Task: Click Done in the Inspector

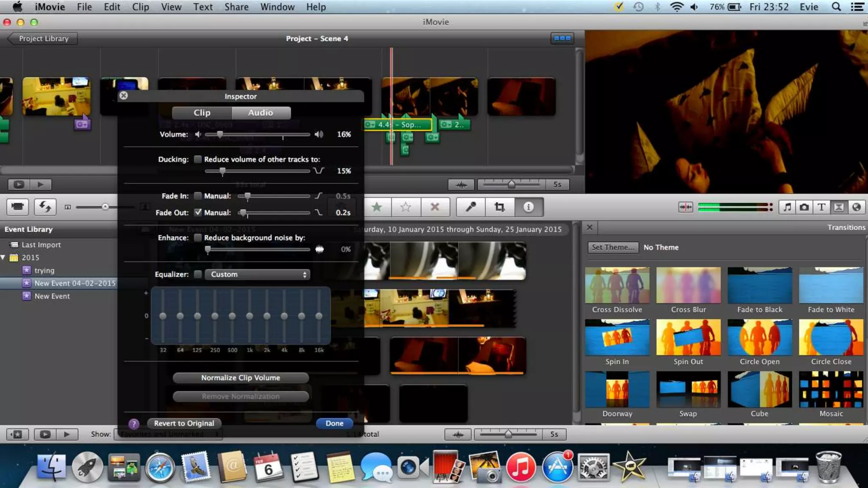Action: (334, 423)
